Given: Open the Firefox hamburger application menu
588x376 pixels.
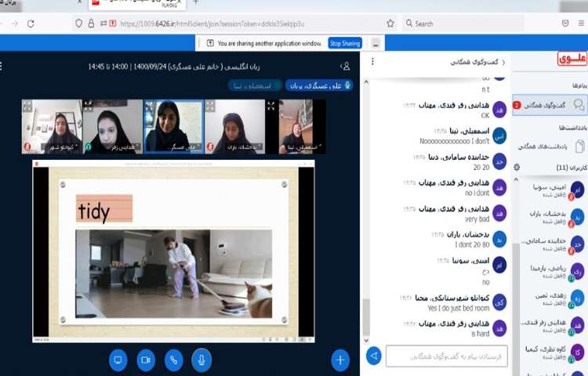Looking at the screenshot, I should coord(581,23).
